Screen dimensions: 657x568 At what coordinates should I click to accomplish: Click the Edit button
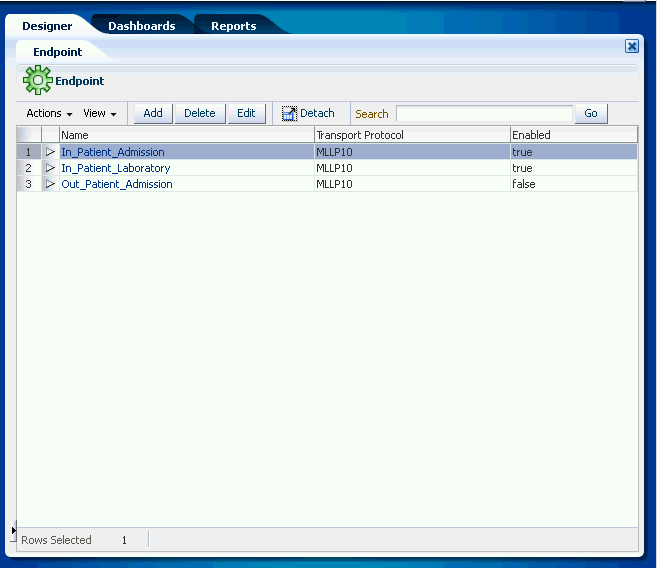(x=246, y=114)
